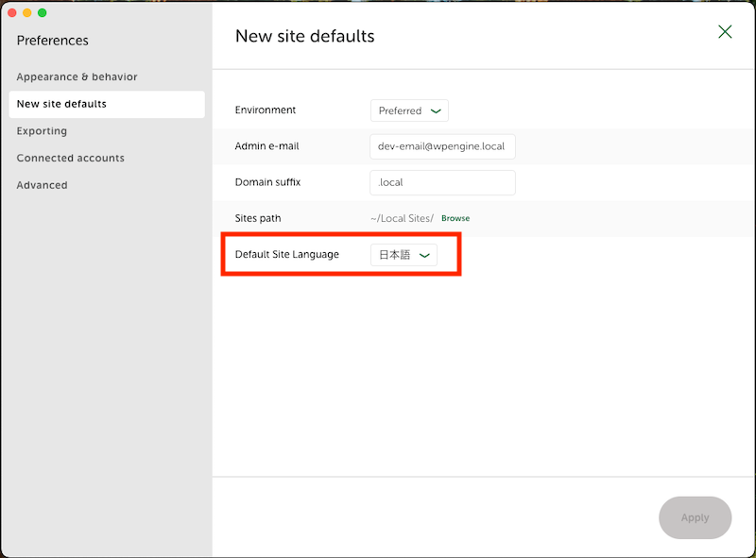This screenshot has height=558, width=756.
Task: Click the ~/Local Sites/ path text
Action: tap(402, 218)
